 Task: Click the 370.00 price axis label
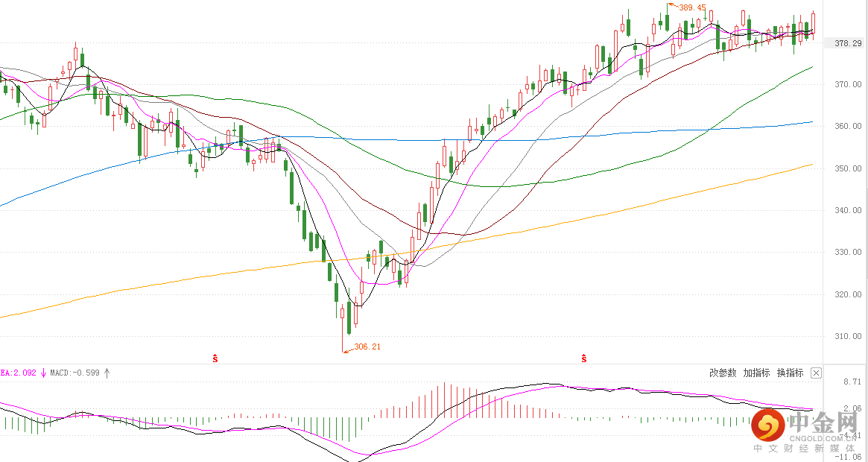[849, 85]
